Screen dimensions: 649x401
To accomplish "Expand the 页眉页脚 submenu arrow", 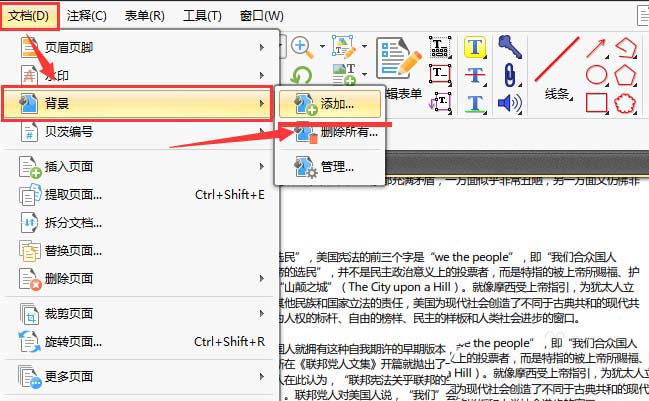I will point(262,47).
